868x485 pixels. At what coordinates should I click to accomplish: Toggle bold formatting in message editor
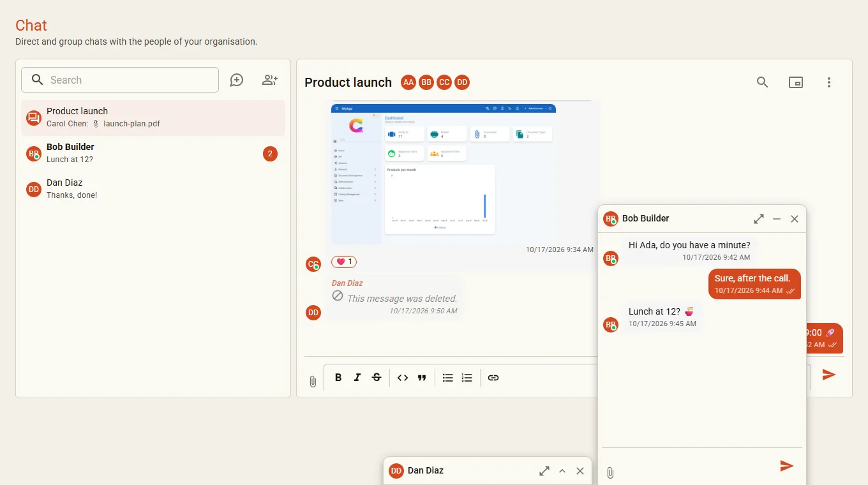pyautogui.click(x=338, y=378)
